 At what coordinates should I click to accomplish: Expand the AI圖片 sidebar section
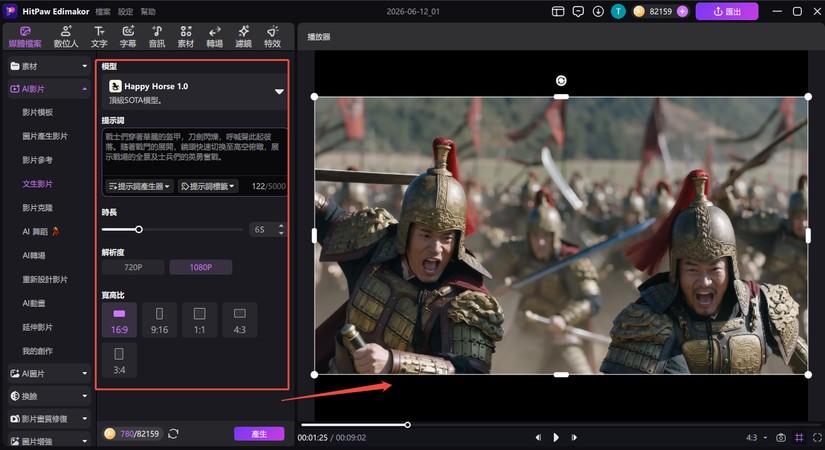tap(49, 373)
